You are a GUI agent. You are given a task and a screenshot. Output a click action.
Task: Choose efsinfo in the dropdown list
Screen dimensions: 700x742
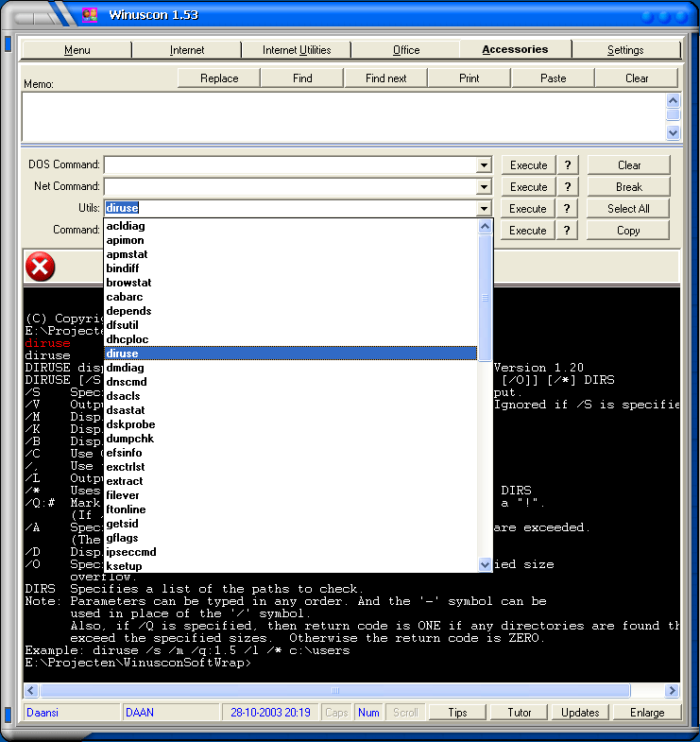(x=290, y=453)
